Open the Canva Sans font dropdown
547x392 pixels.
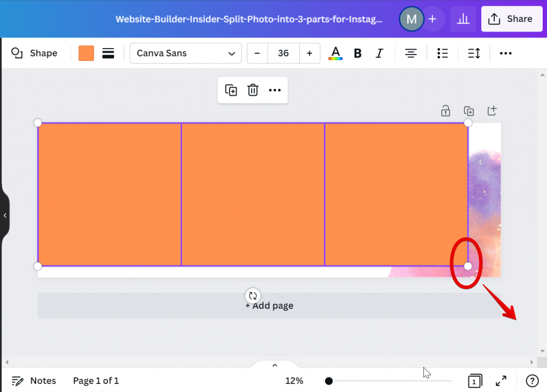coord(185,53)
